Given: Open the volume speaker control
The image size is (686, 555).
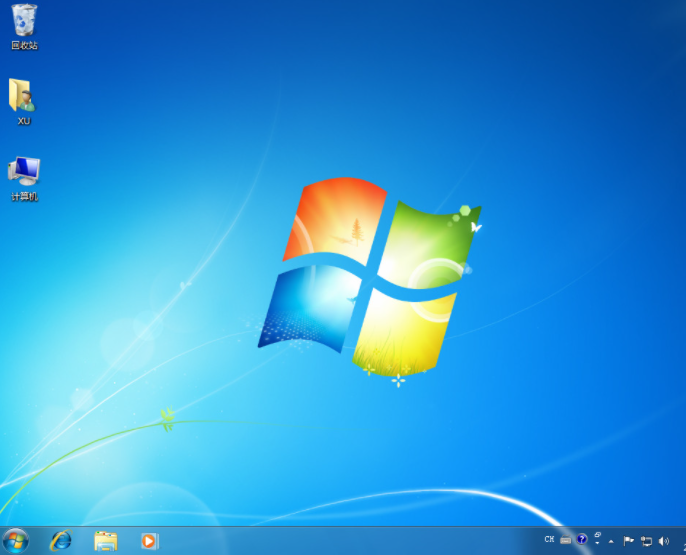Looking at the screenshot, I should [663, 541].
